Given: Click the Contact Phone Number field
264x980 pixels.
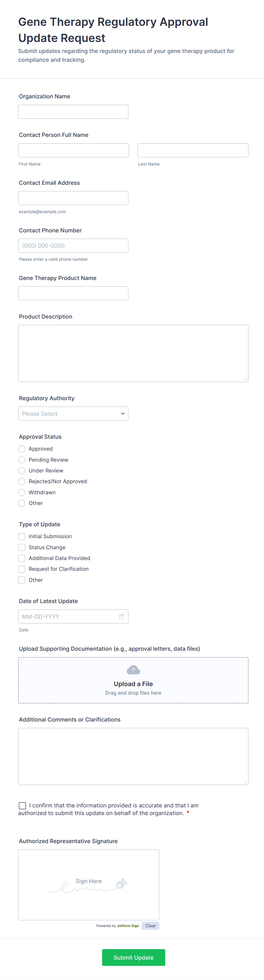Looking at the screenshot, I should [x=73, y=246].
